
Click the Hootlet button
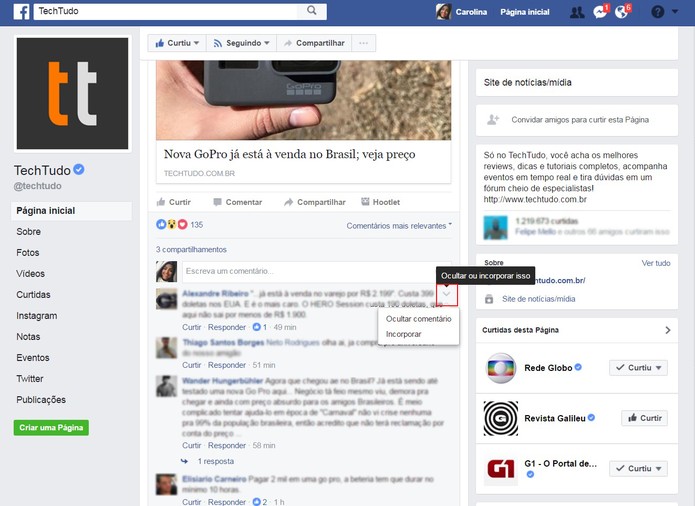tap(381, 202)
